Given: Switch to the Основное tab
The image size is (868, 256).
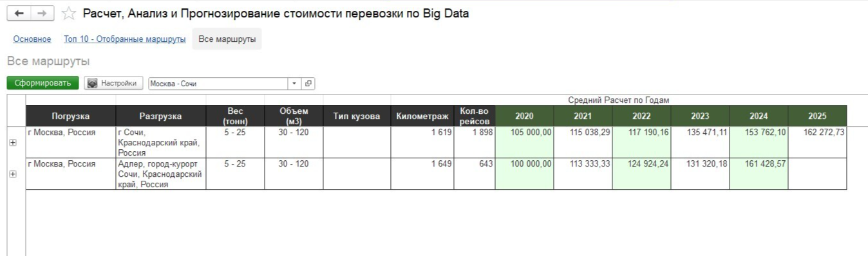Looking at the screenshot, I should [32, 40].
